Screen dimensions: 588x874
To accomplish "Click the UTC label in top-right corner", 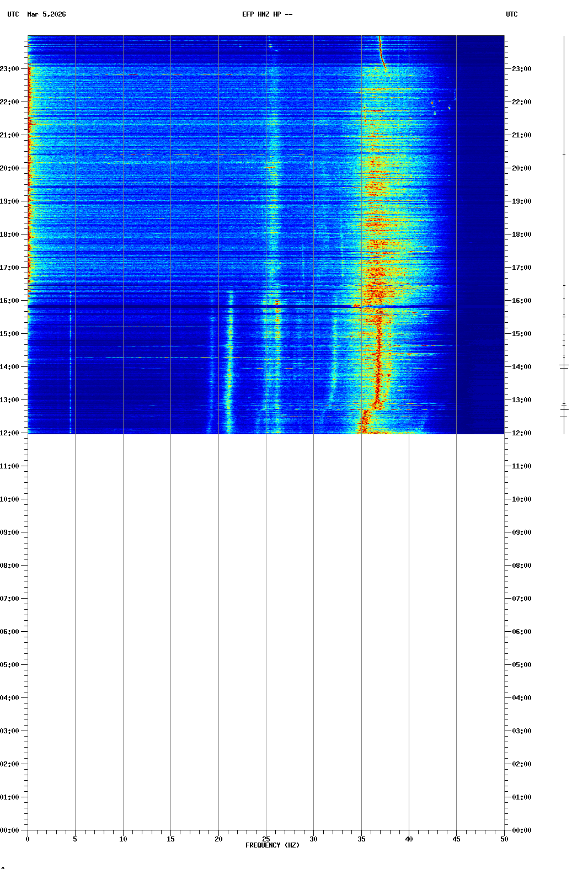I will [x=511, y=14].
